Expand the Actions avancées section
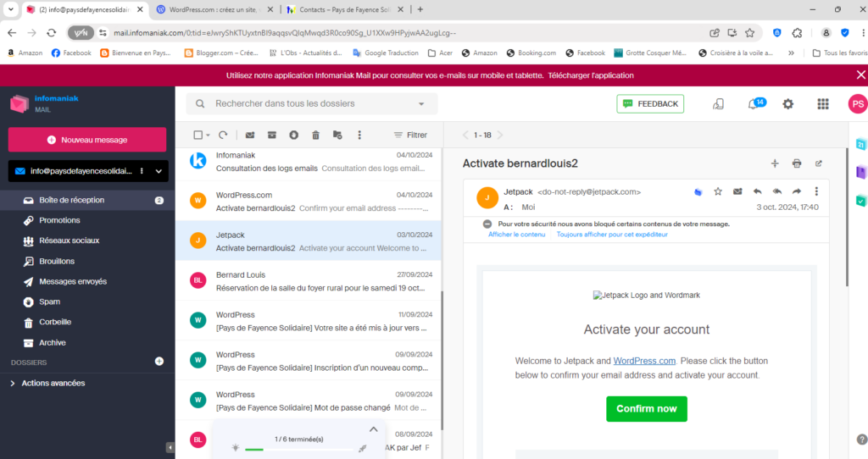The width and height of the screenshot is (868, 459). [53, 383]
